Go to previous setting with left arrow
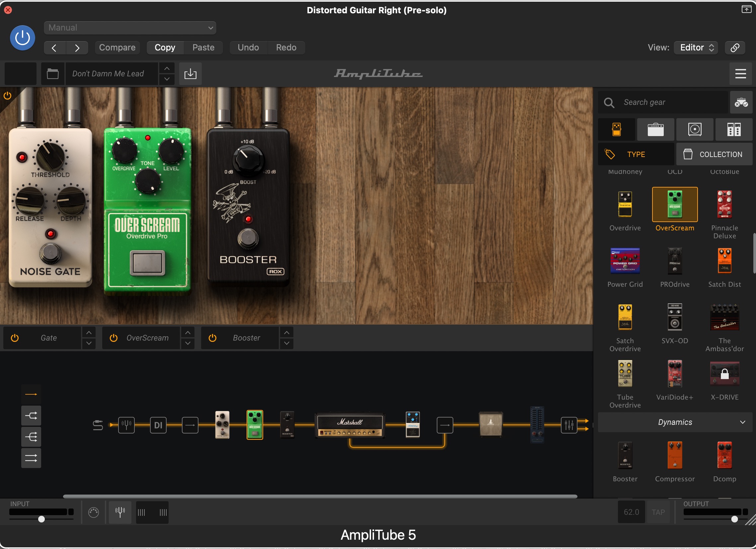Image resolution: width=756 pixels, height=549 pixels. click(x=54, y=48)
